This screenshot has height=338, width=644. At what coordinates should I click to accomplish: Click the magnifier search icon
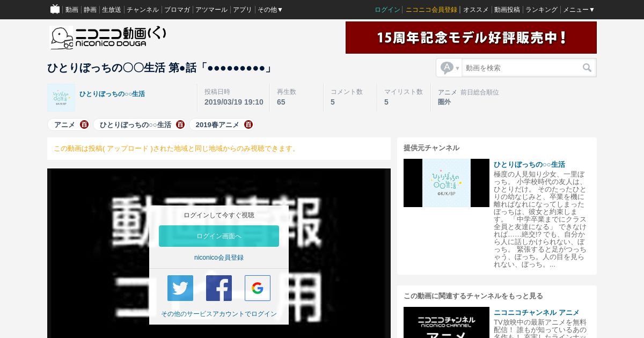coord(587,68)
